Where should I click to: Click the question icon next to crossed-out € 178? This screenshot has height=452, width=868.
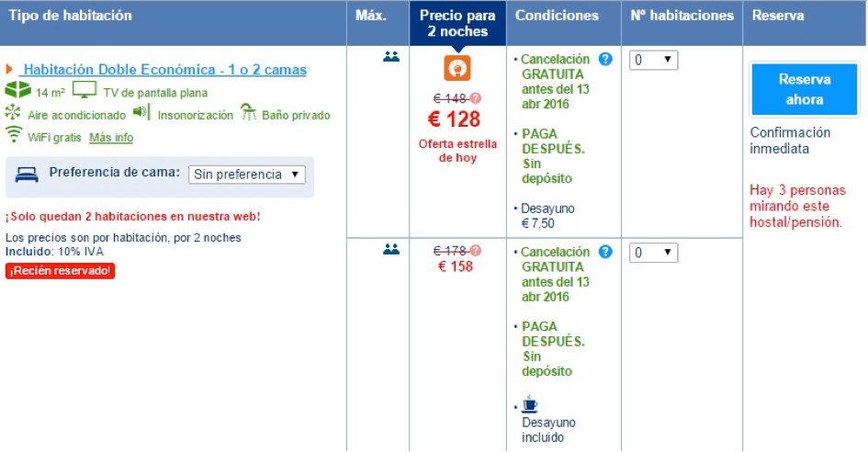pyautogui.click(x=476, y=250)
